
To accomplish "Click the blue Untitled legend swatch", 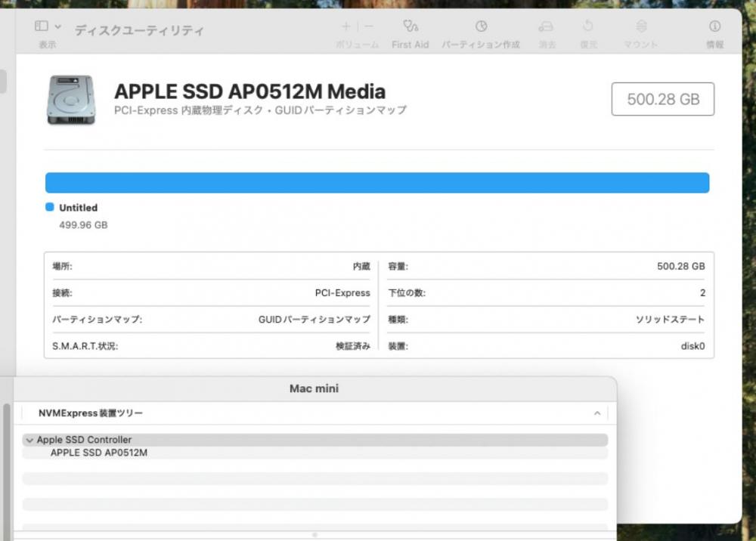I will point(50,207).
